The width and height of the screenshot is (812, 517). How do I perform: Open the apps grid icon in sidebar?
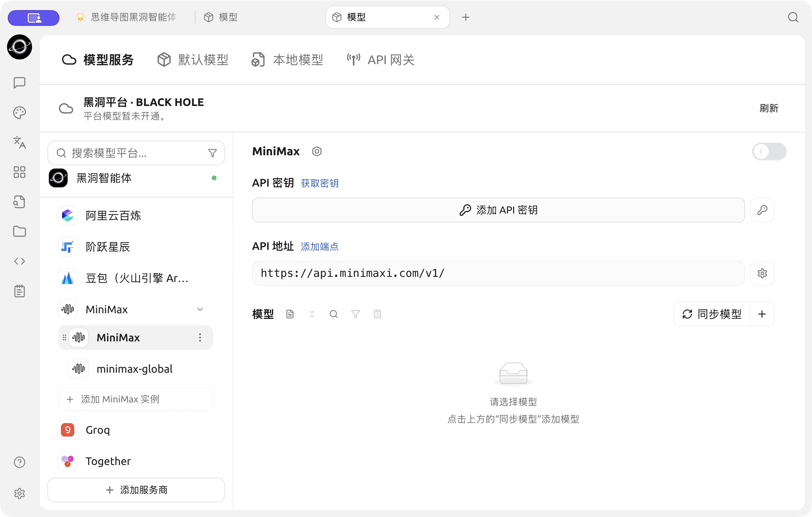point(20,172)
